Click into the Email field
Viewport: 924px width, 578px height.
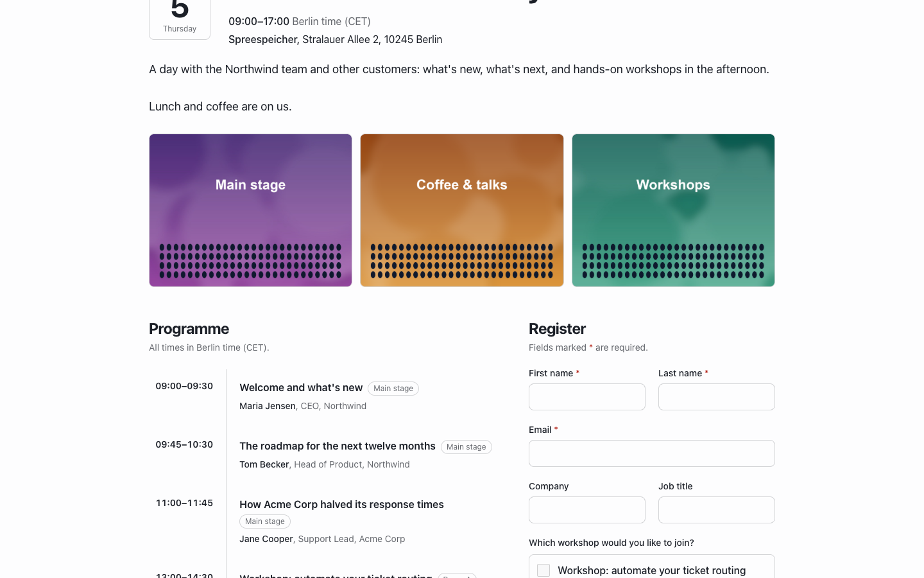pos(652,453)
